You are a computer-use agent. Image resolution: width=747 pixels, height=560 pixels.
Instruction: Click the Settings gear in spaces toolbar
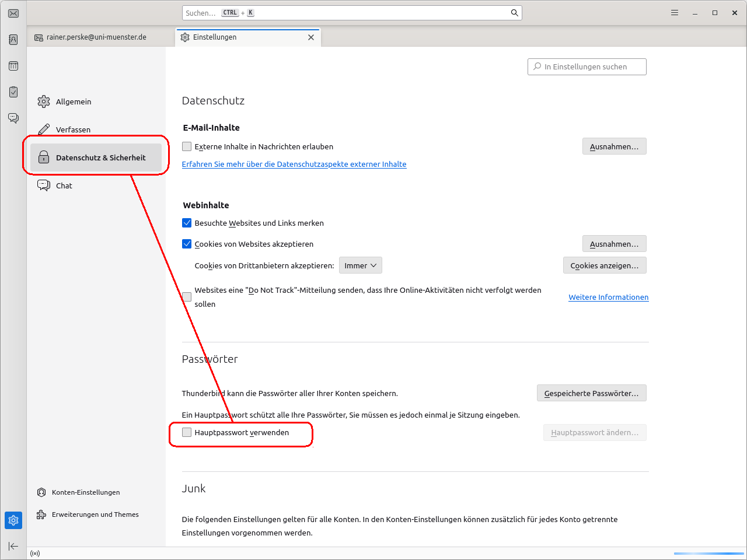point(13,520)
